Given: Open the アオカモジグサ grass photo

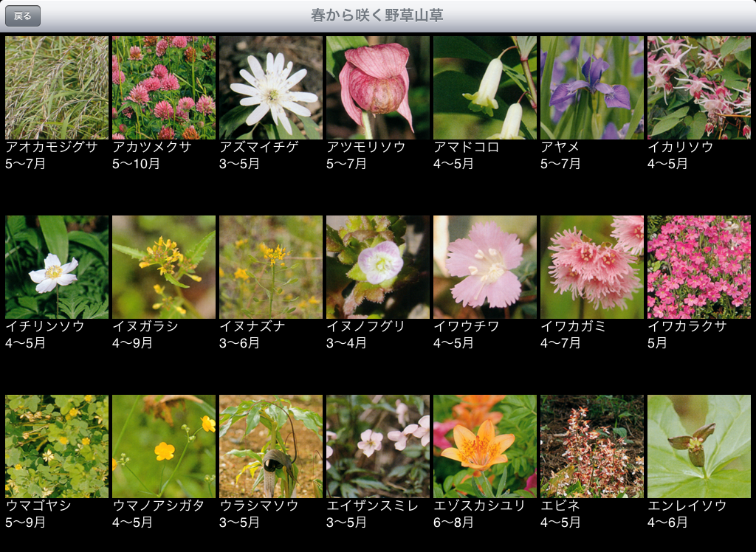Looking at the screenshot, I should pyautogui.click(x=57, y=88).
